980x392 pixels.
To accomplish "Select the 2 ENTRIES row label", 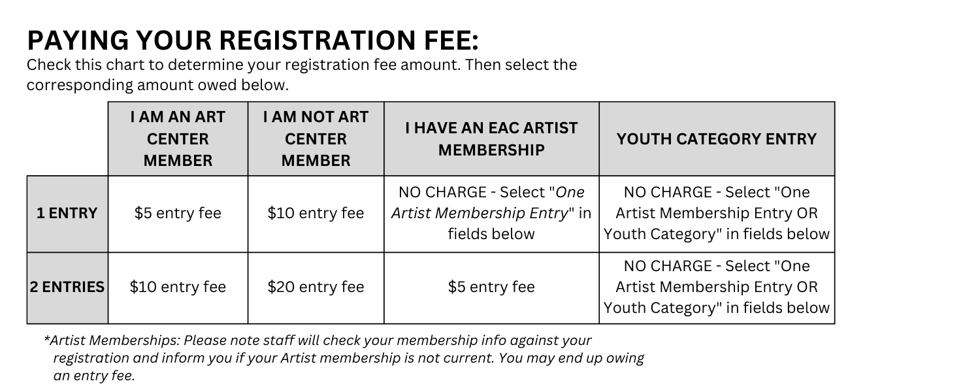I will (x=67, y=287).
